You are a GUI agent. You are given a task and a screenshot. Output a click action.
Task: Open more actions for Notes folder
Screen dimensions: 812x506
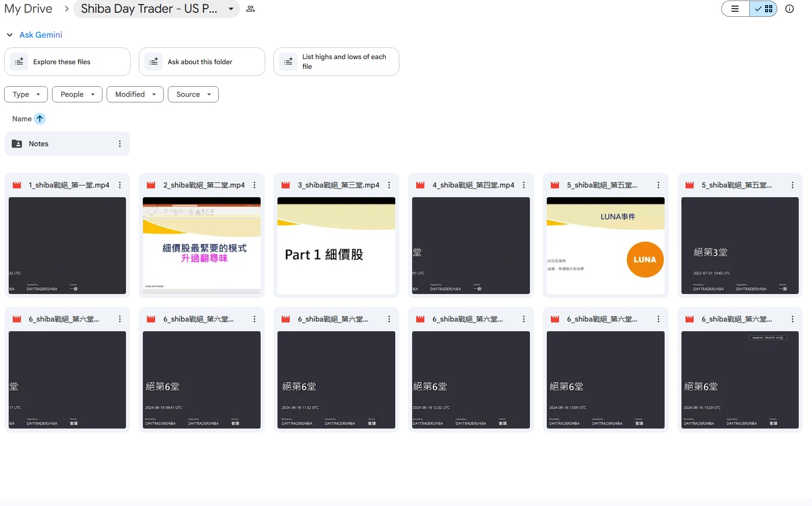point(120,144)
